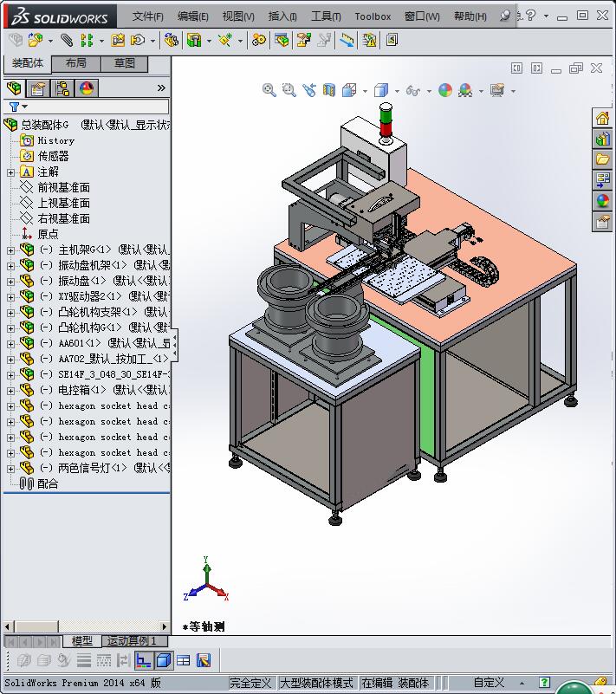Click the Exploded View icon

point(303,40)
